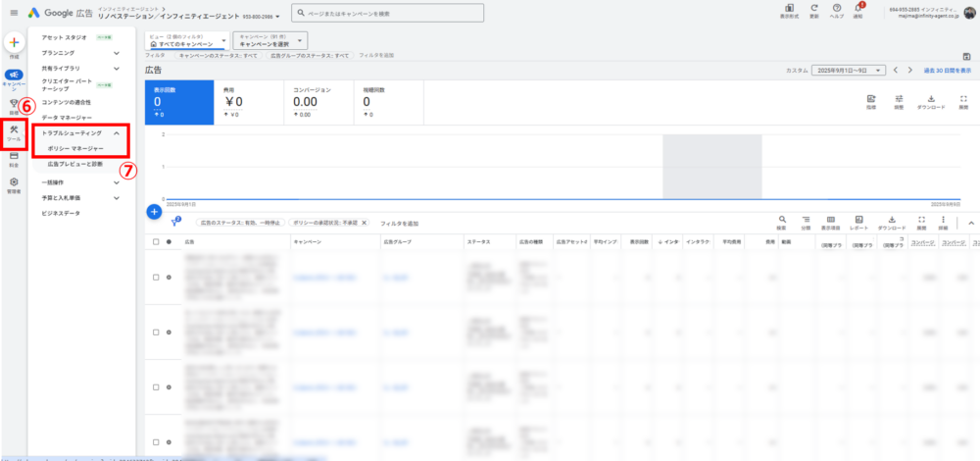Open 広告プレビューと診断 menu item
The image size is (980, 461).
coord(74,164)
